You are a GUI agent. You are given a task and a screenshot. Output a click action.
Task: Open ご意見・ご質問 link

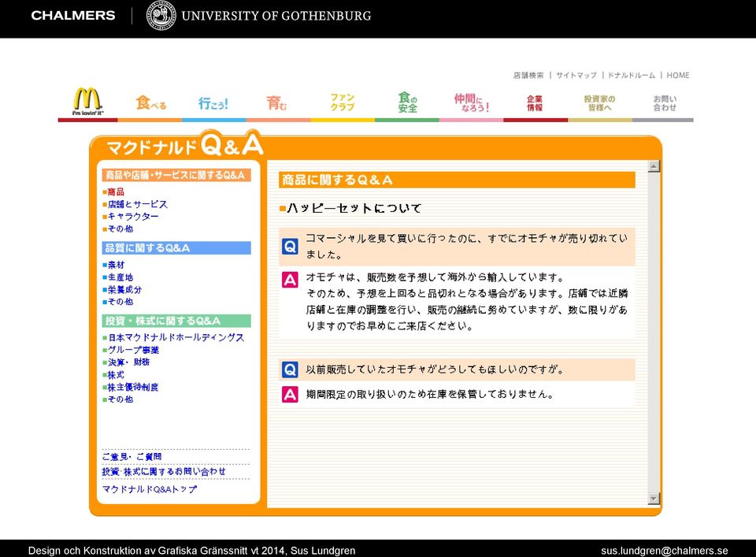pos(132,457)
